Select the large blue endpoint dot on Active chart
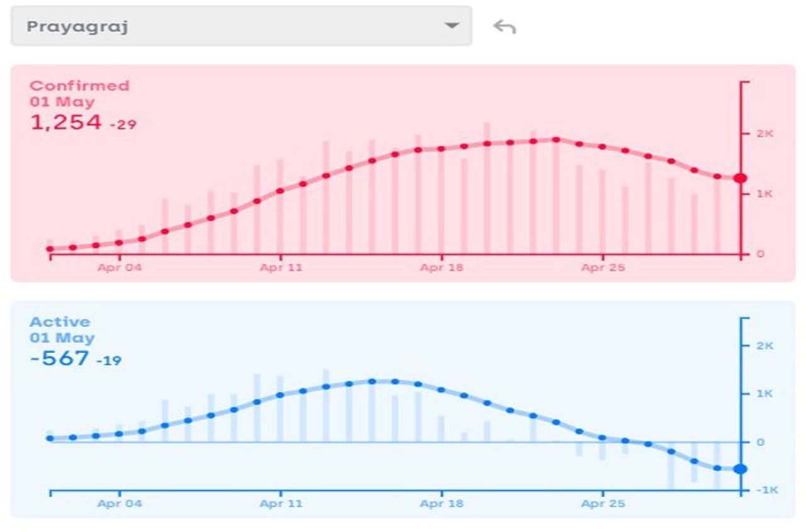 [741, 468]
